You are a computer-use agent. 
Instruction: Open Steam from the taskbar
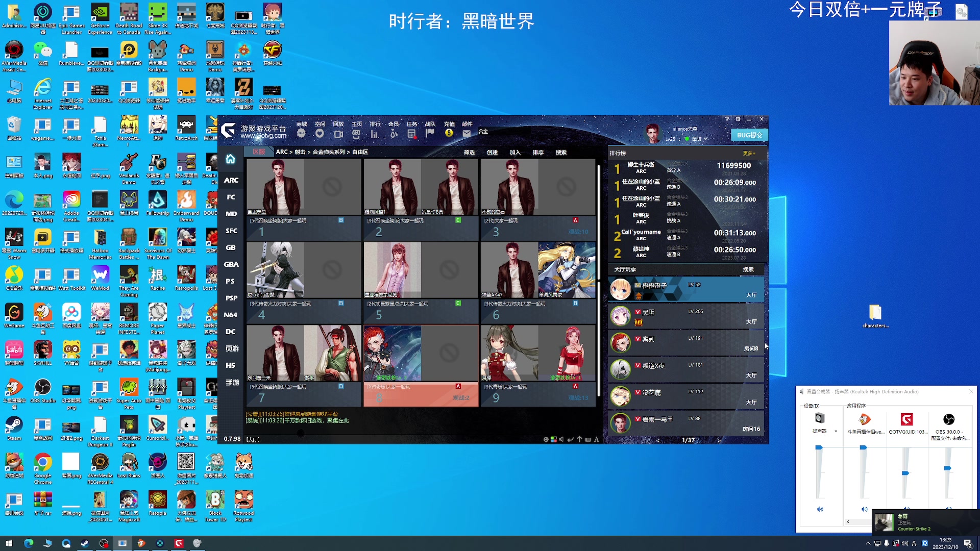(x=85, y=543)
